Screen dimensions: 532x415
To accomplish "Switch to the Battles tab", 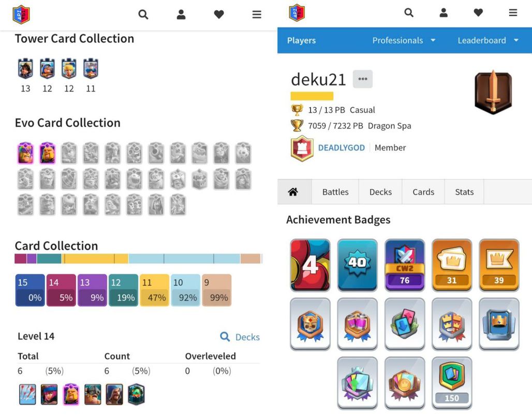I will [x=335, y=192].
